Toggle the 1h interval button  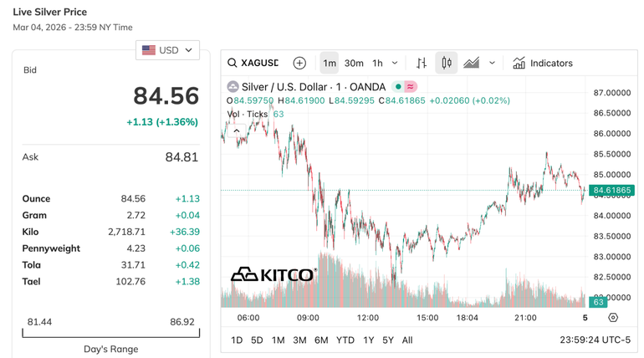click(x=377, y=63)
